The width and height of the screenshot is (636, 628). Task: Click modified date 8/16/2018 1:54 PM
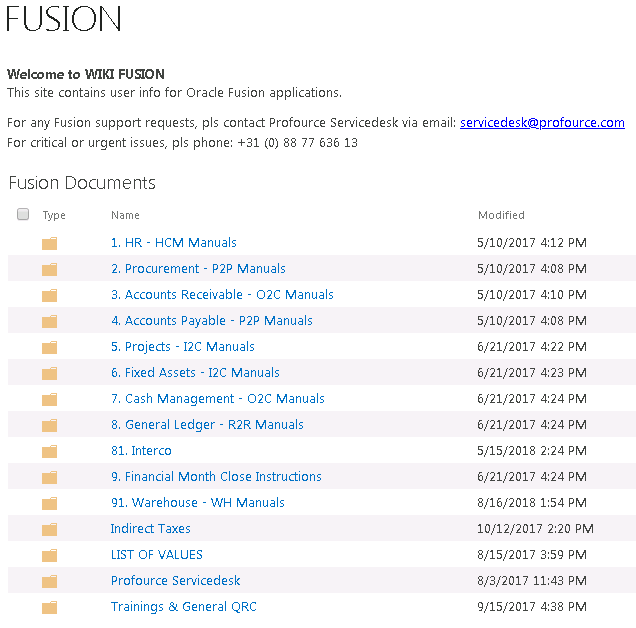pos(532,502)
